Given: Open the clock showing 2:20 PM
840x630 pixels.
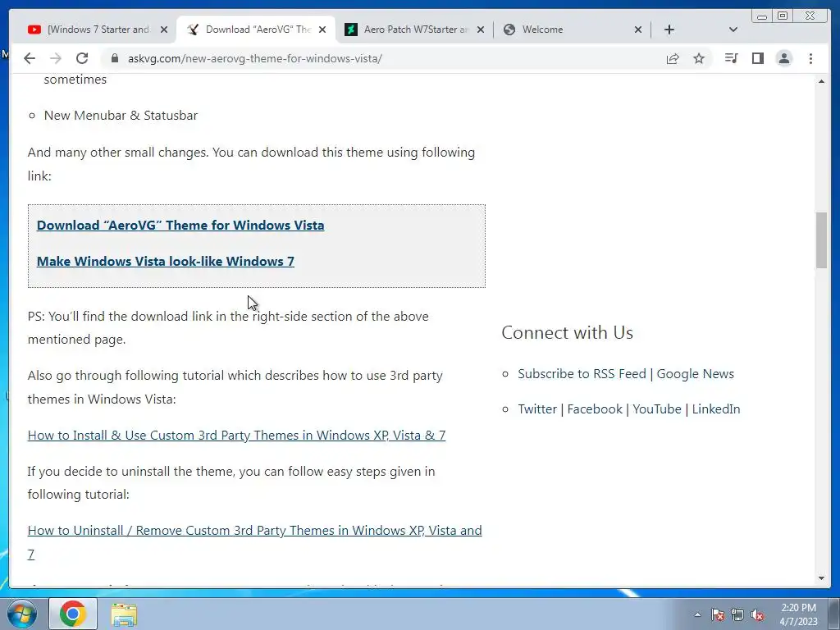Looking at the screenshot, I should coord(798,614).
